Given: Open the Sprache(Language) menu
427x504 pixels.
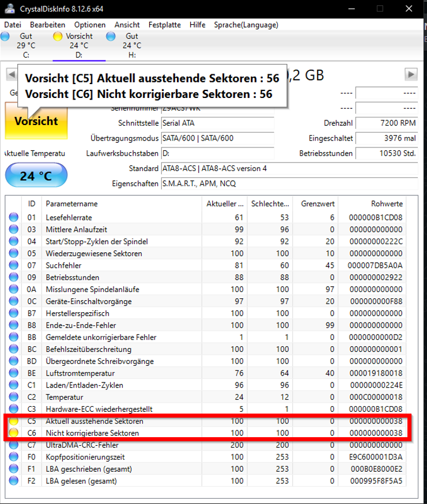Looking at the screenshot, I should 246,25.
